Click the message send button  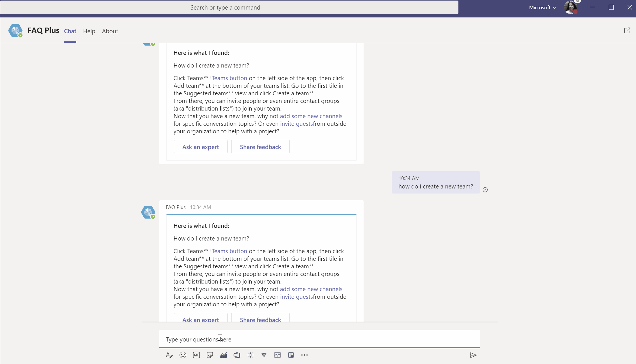tap(472, 355)
